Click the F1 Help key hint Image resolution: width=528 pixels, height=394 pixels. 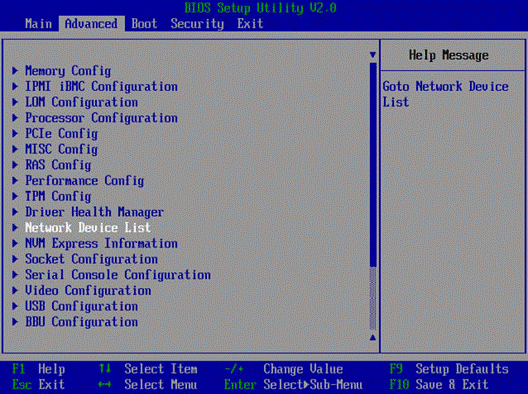(38, 369)
